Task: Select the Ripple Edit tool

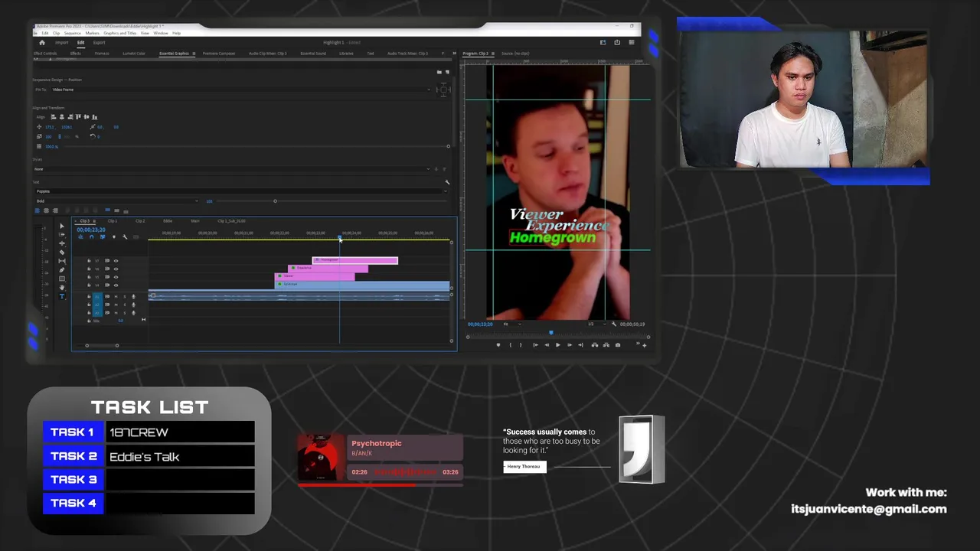Action: 62,243
